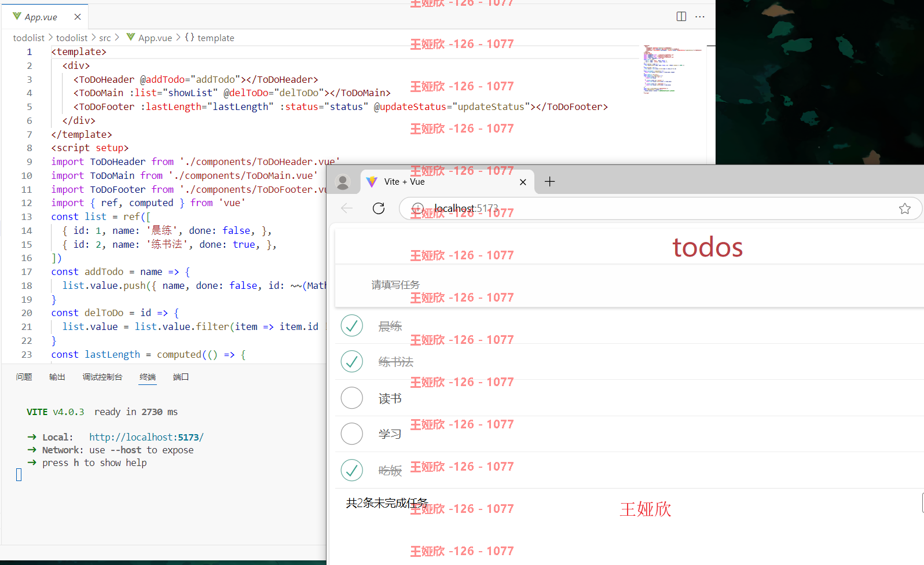Open the 问题 panel tab

tap(24, 377)
